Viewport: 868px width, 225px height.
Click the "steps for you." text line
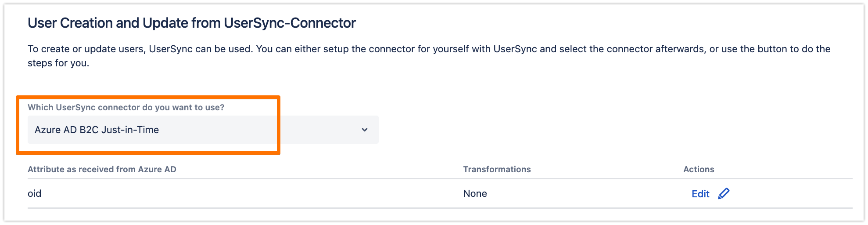pos(58,63)
